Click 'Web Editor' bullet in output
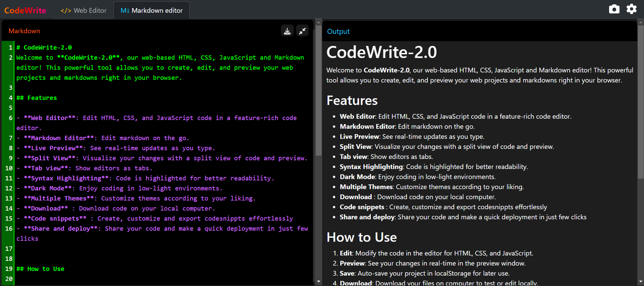Viewport: 644px width, 286px height. 455,116
